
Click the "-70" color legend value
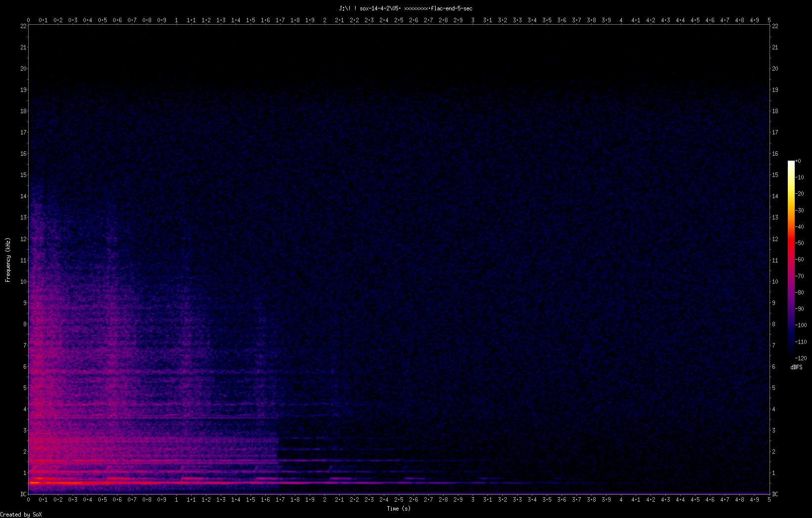800,276
